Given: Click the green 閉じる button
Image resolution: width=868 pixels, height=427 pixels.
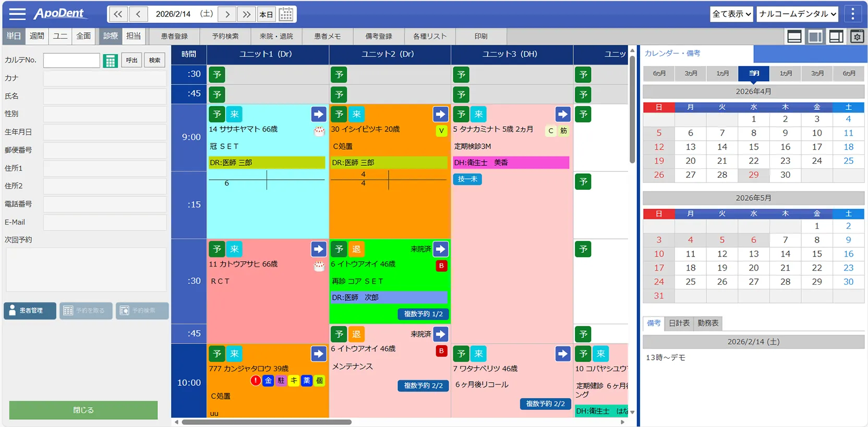Looking at the screenshot, I should tap(83, 410).
